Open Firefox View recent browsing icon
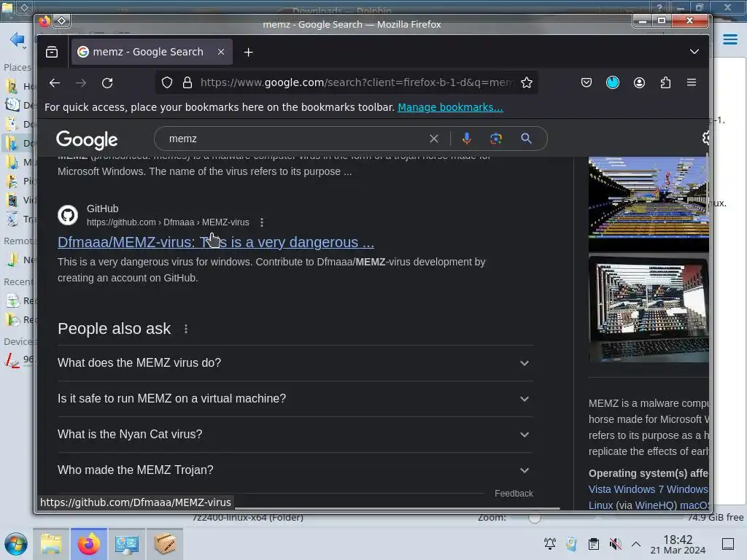Viewport: 747px width, 560px height. tap(52, 52)
